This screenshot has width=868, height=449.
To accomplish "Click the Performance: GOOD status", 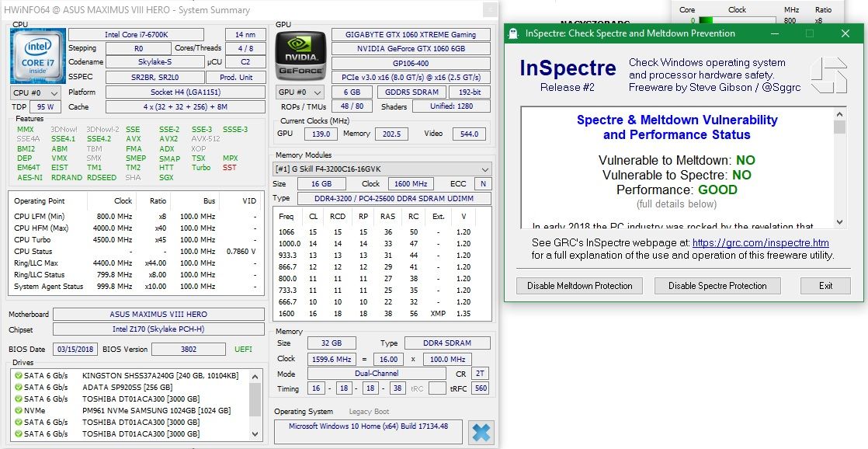I will tap(676, 190).
